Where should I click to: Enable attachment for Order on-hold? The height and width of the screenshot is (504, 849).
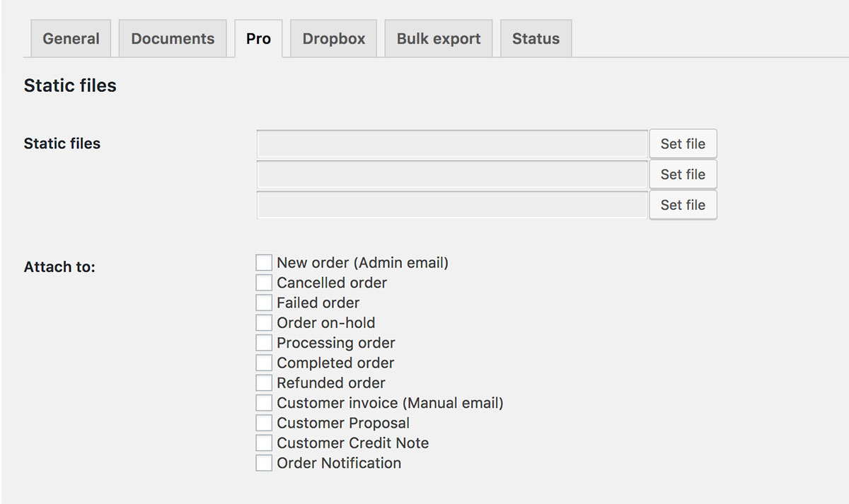(264, 323)
